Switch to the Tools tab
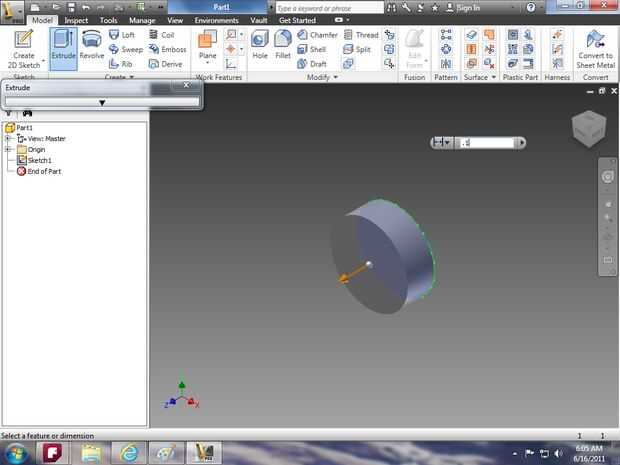The height and width of the screenshot is (465, 620). coord(108,20)
